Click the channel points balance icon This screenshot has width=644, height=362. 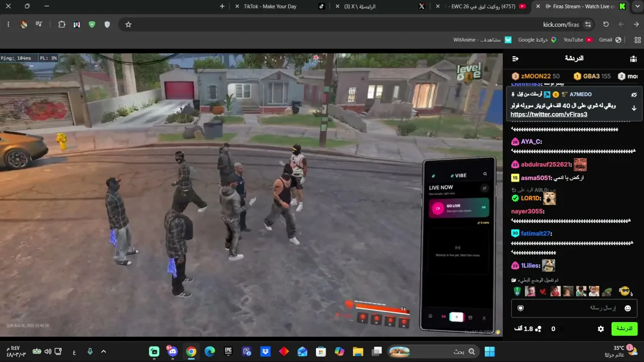[538, 329]
